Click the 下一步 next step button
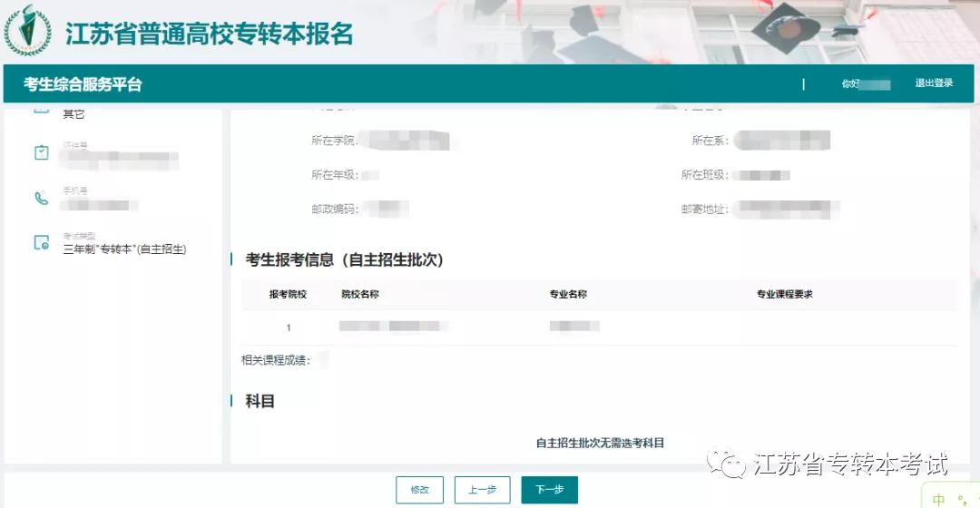 549,490
